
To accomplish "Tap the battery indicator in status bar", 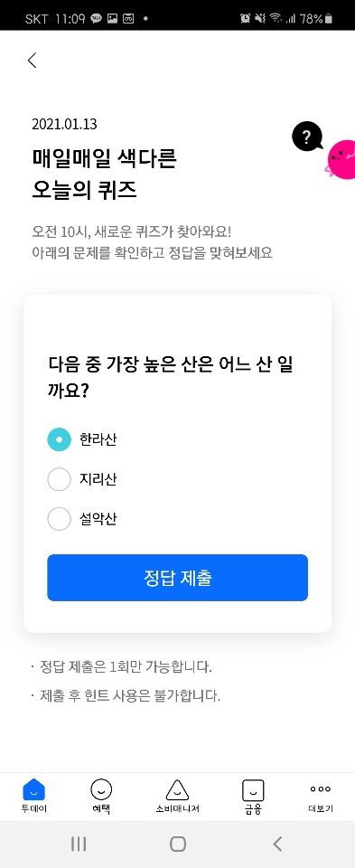I will coord(329,19).
